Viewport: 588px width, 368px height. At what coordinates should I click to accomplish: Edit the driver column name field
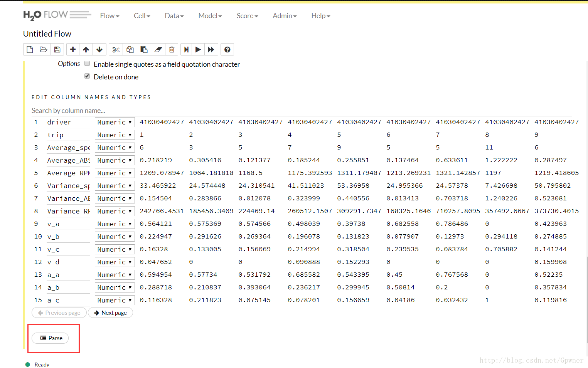(68, 122)
